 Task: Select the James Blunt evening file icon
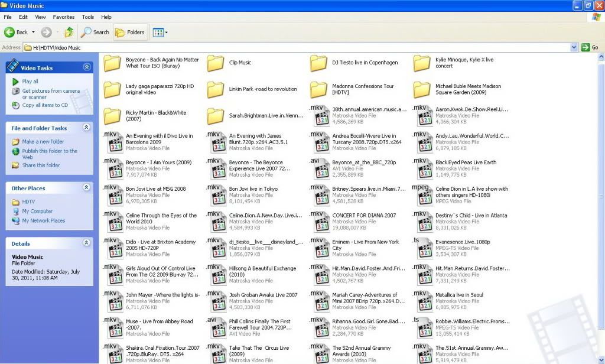(216, 142)
